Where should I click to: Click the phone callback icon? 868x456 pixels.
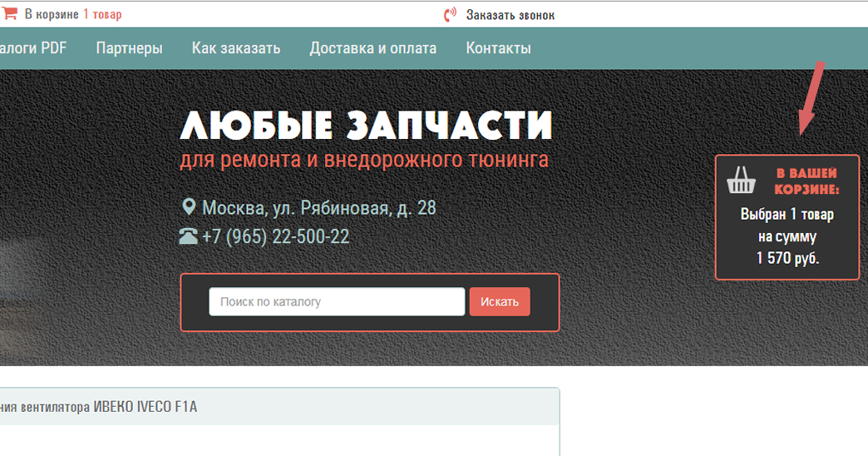(450, 14)
